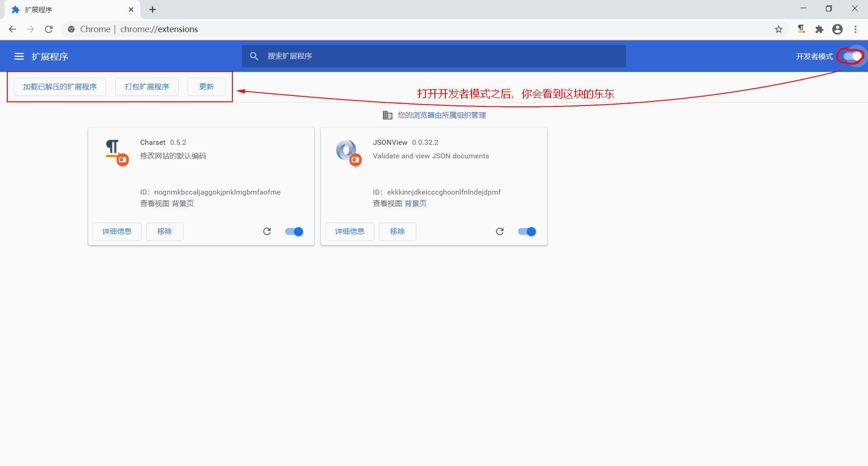Click the Chrome site info icon

tap(71, 29)
